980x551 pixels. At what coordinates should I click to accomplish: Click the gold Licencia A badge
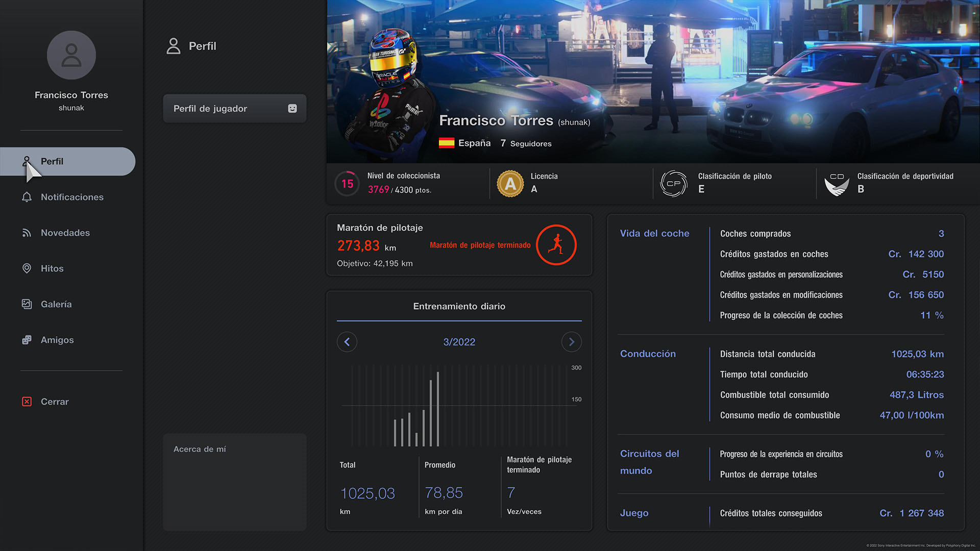point(510,184)
